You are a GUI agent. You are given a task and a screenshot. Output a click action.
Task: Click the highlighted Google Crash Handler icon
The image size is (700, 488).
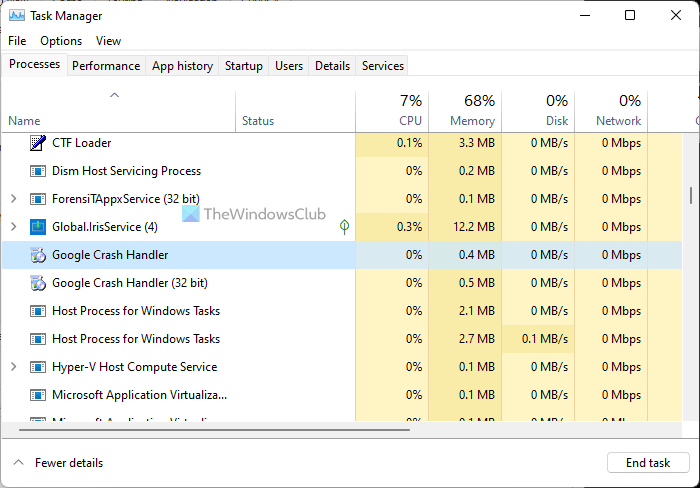click(38, 255)
